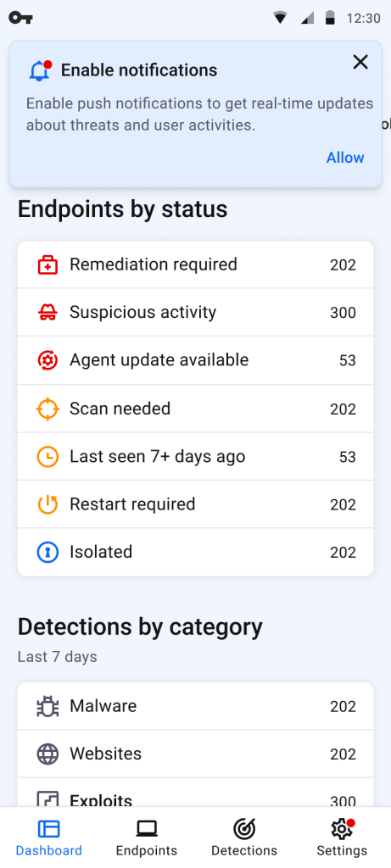Click the Suspicious activity spy icon
The width and height of the screenshot is (391, 868).
(47, 313)
